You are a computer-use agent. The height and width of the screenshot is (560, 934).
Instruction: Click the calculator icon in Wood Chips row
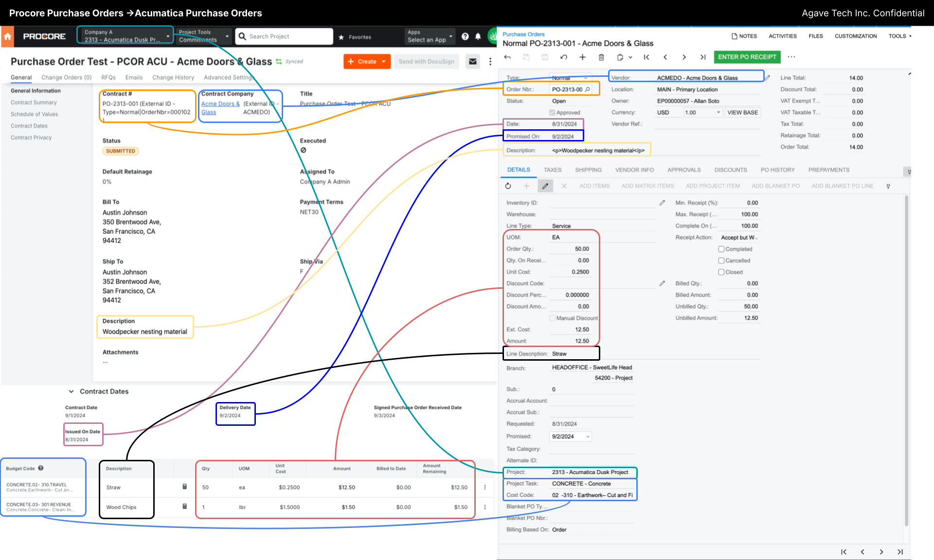(185, 507)
